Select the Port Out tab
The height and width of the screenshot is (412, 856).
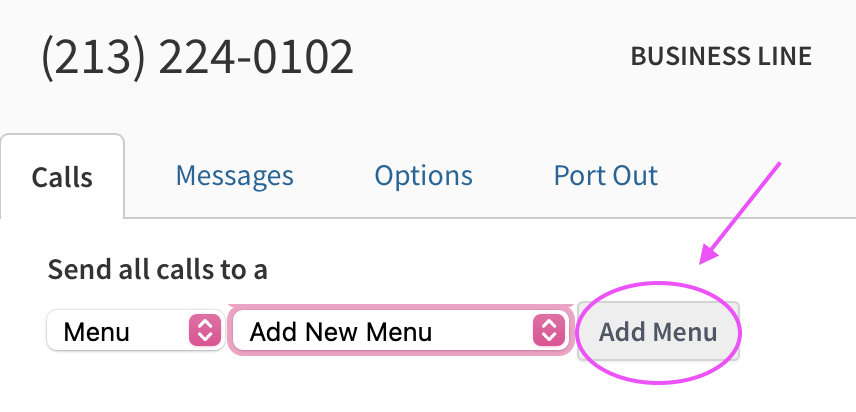click(x=605, y=176)
